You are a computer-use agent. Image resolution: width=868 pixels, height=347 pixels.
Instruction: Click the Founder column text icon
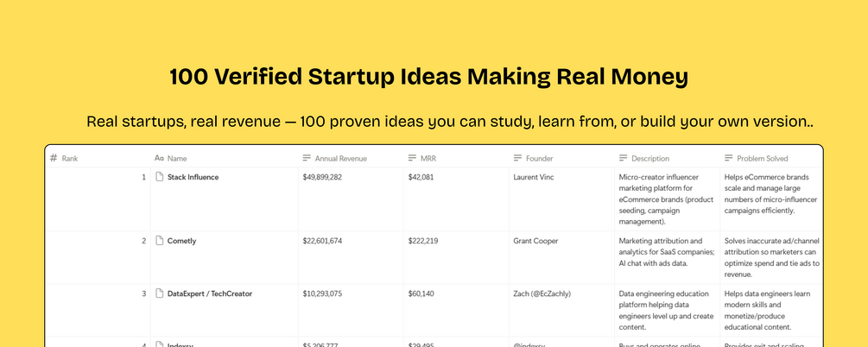tap(518, 159)
